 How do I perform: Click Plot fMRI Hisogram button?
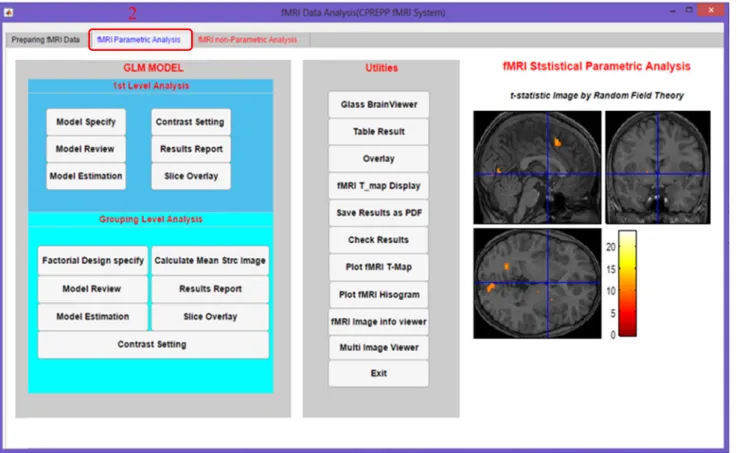pyautogui.click(x=379, y=295)
